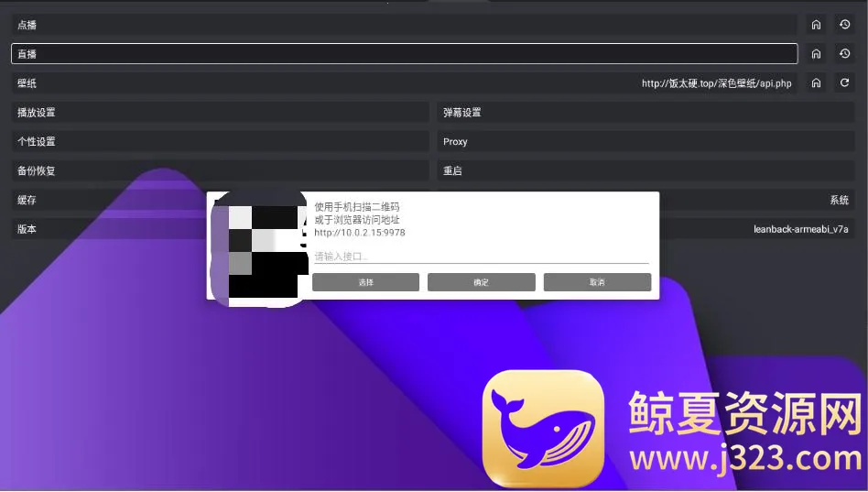Select the 壁纸 URL row
The image size is (868, 492).
point(405,83)
